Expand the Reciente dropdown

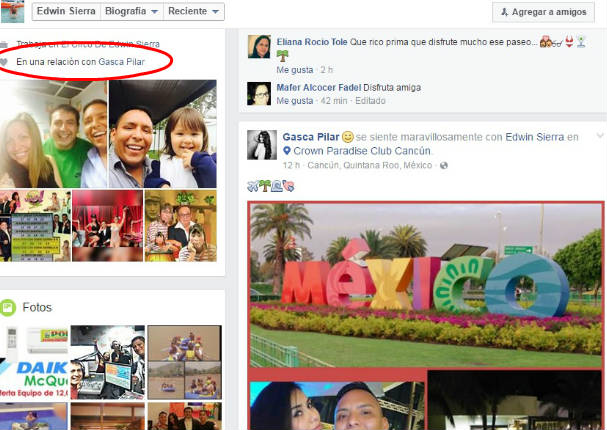pyautogui.click(x=196, y=12)
